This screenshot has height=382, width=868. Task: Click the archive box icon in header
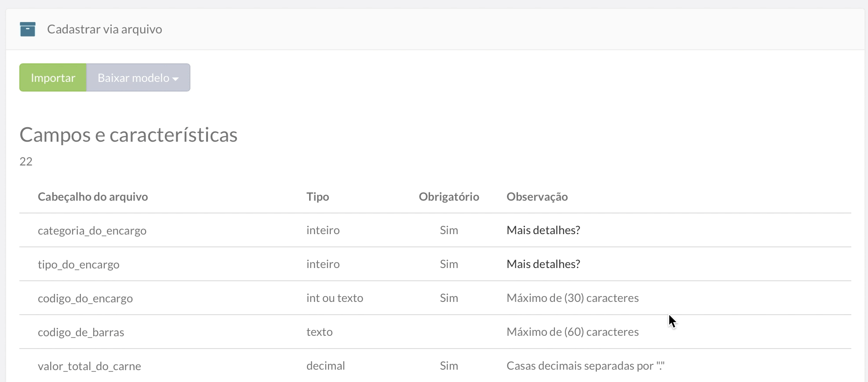(x=27, y=29)
